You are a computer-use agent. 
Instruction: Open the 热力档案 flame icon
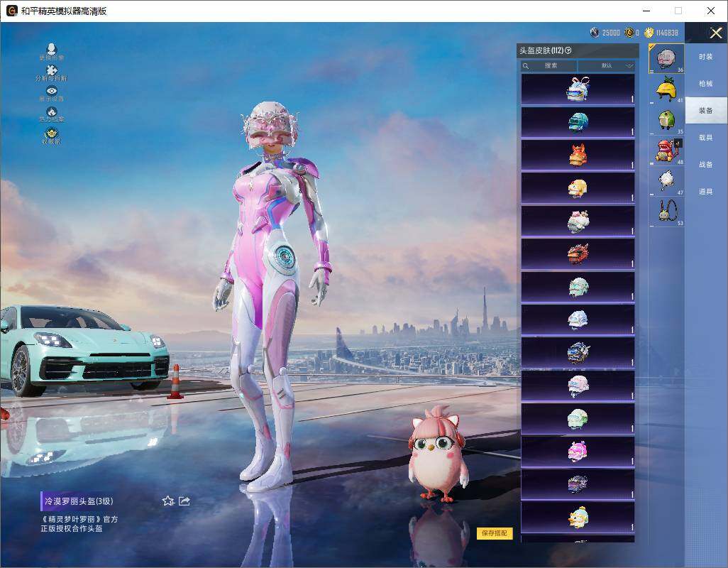pyautogui.click(x=52, y=115)
